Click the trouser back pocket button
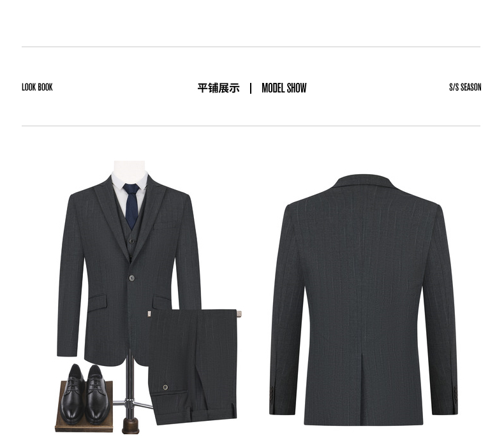The height and width of the screenshot is (440, 504). 165,387
